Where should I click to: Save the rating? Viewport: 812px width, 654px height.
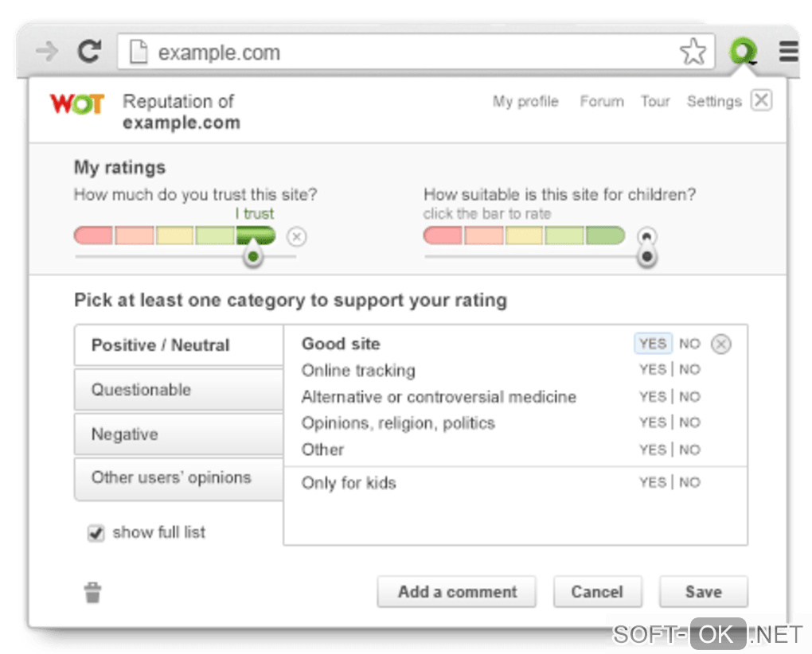[703, 592]
